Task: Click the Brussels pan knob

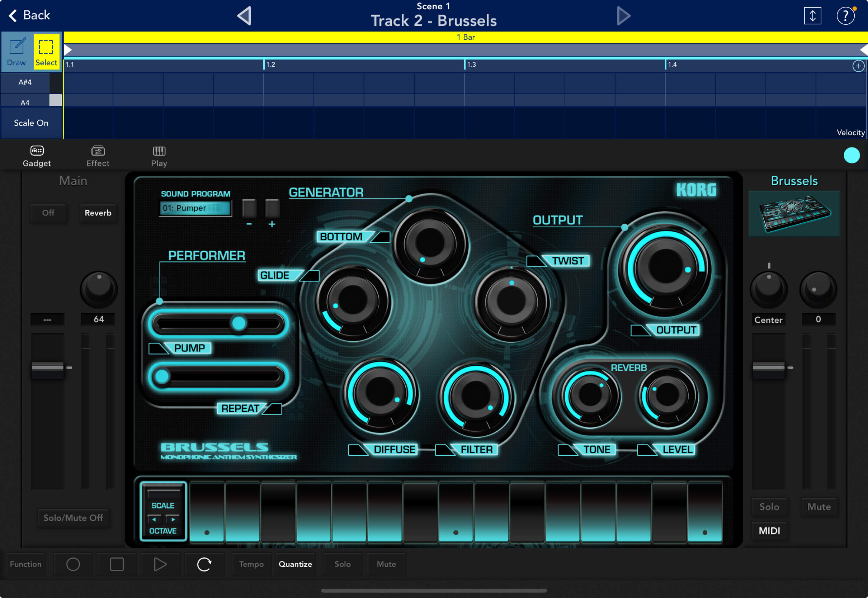Action: (x=769, y=289)
